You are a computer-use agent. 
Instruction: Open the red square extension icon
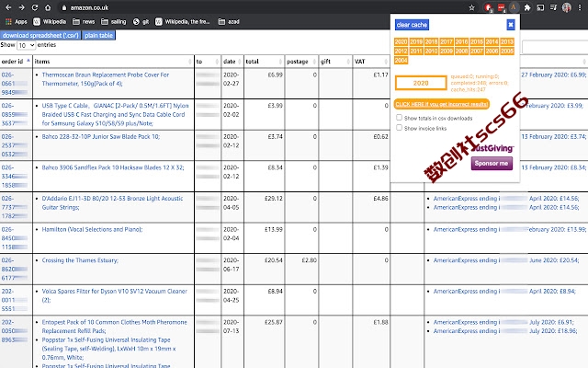[x=501, y=7]
